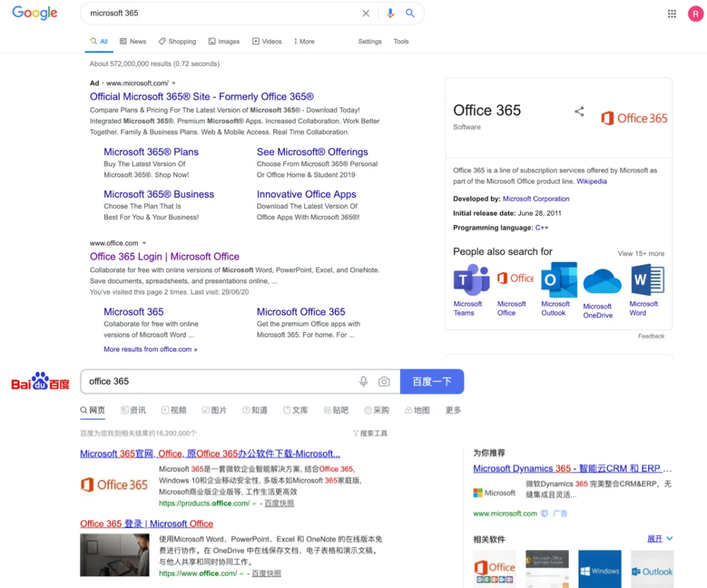Viewport: 707px width, 588px height.
Task: Open Microsoft Outlook related search icon
Action: pos(559,280)
